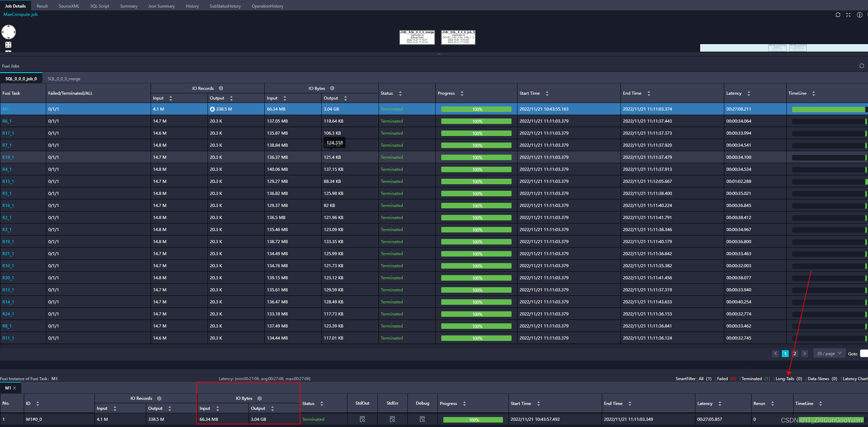This screenshot has width=868, height=427.
Task: Open the OperationHistory tab
Action: (x=268, y=6)
